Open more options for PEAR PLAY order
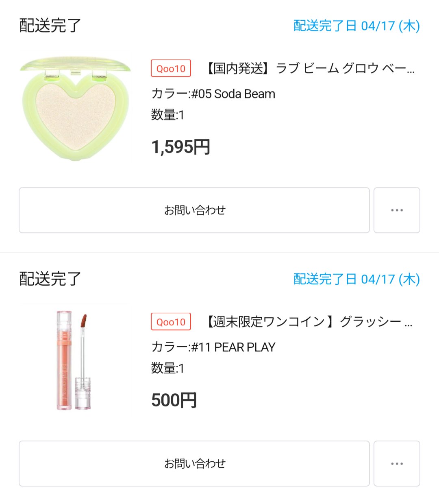 [x=397, y=464]
